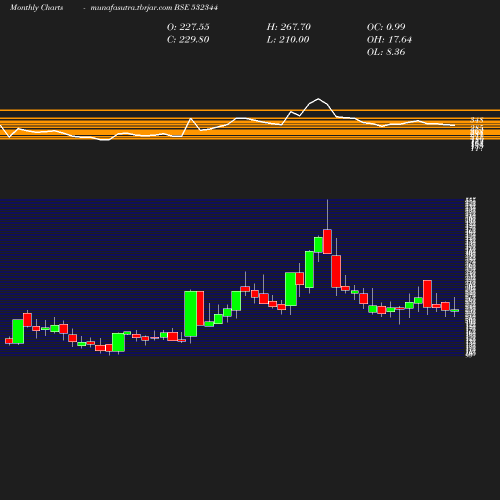The height and width of the screenshot is (500, 500).
Task: Click the red candle with the tallest upper wick
Action: coord(327,241)
